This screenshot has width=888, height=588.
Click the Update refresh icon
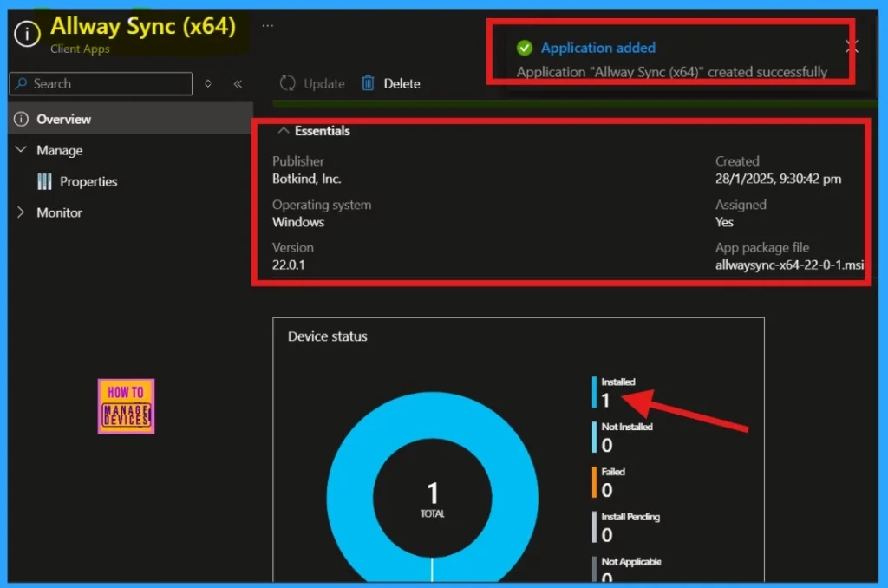(x=287, y=83)
